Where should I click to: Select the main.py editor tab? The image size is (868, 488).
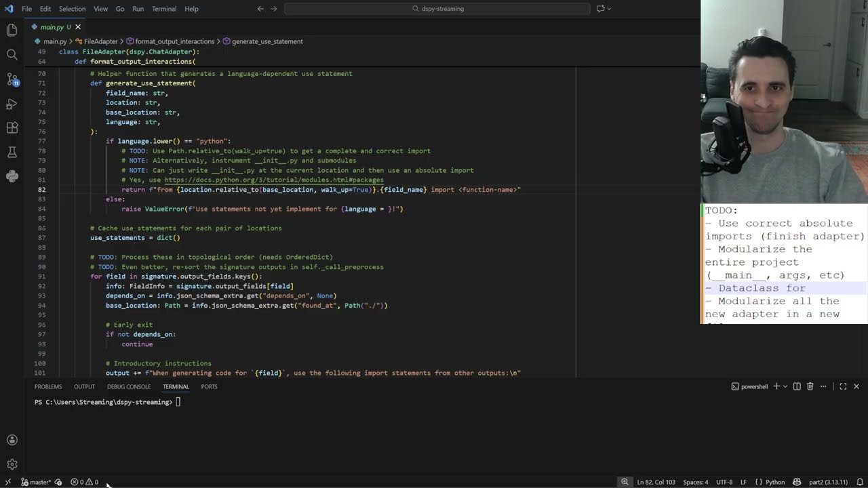pyautogui.click(x=52, y=27)
